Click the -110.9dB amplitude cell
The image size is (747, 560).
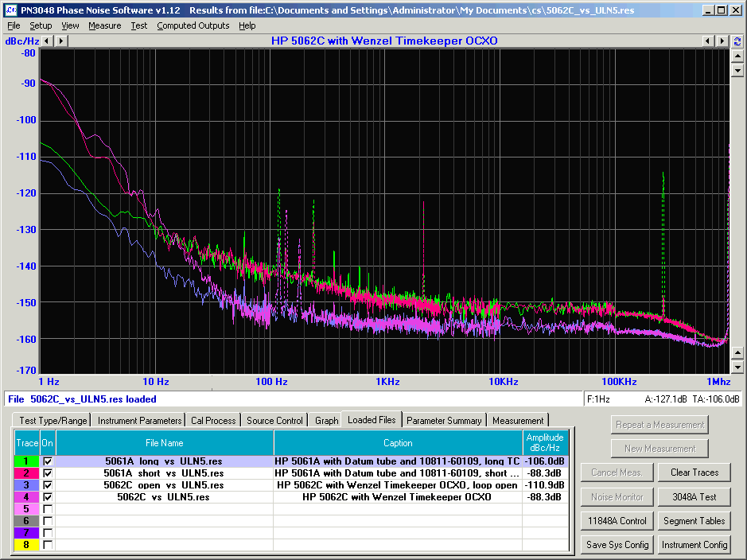tap(545, 485)
